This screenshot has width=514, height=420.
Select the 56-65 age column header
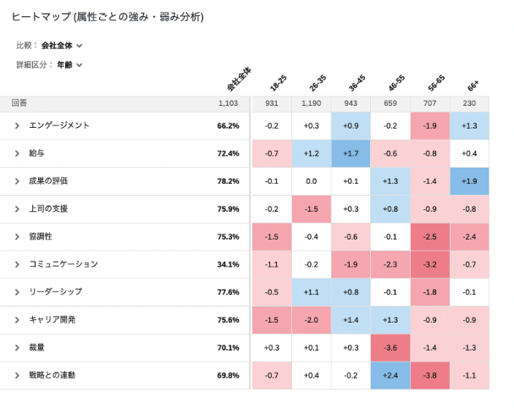point(437,82)
